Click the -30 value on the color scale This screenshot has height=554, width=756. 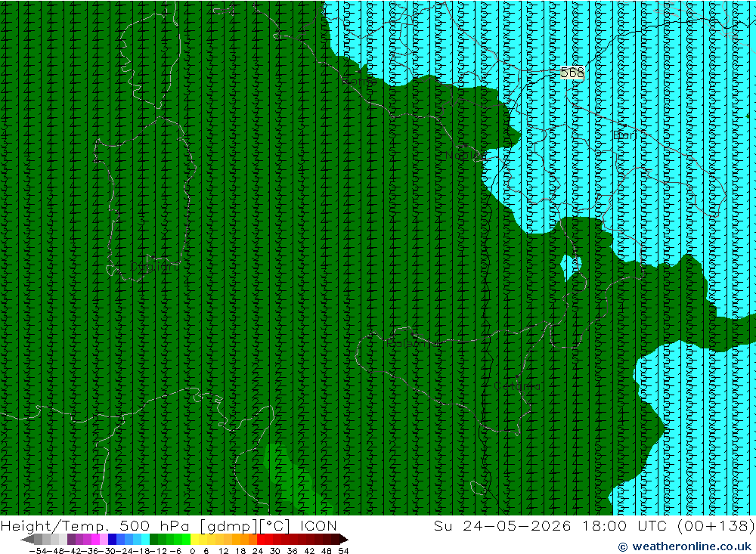coord(109,551)
